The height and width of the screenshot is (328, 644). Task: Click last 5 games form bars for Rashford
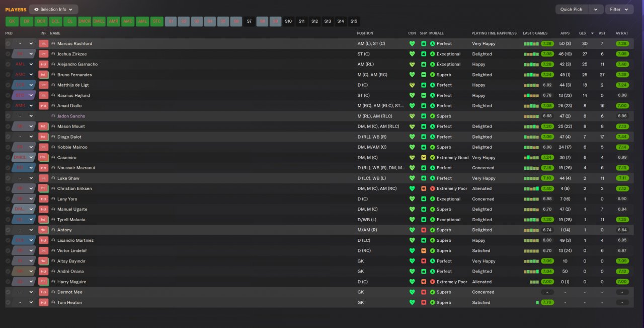[531, 44]
